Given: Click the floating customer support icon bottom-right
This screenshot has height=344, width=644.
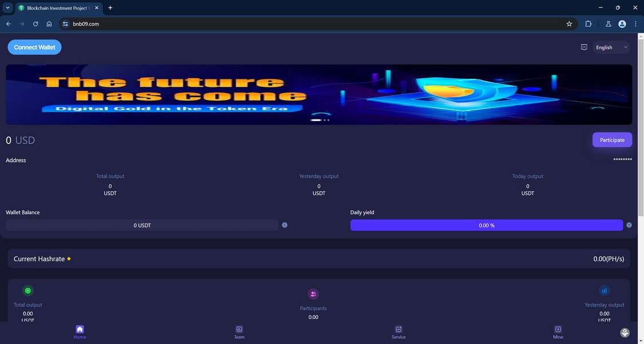Looking at the screenshot, I should pyautogui.click(x=625, y=332).
